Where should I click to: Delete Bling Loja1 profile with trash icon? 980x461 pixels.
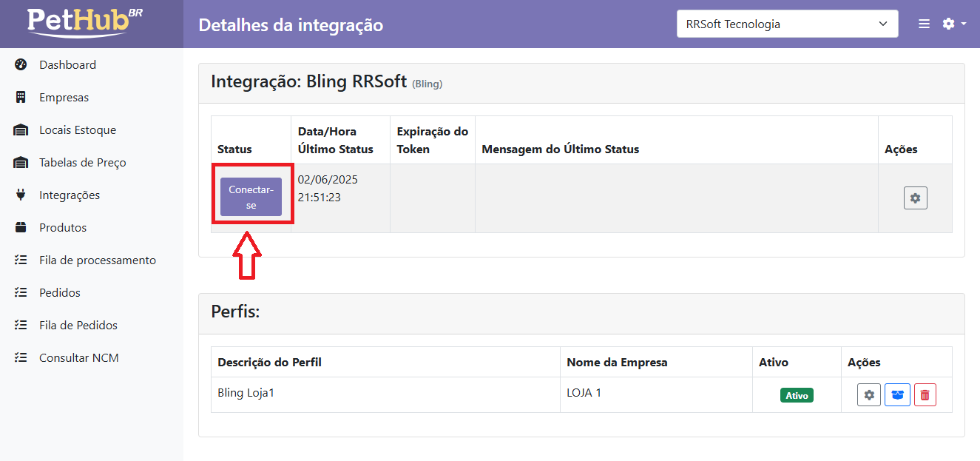pyautogui.click(x=925, y=395)
